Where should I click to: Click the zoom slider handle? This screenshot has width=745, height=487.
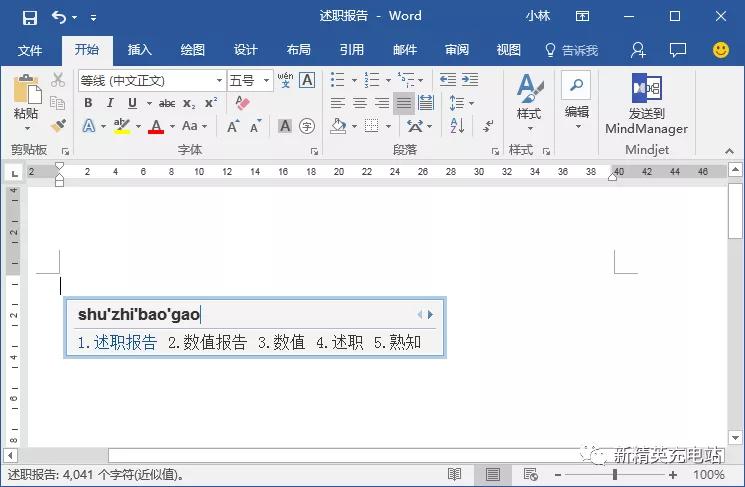click(615, 474)
